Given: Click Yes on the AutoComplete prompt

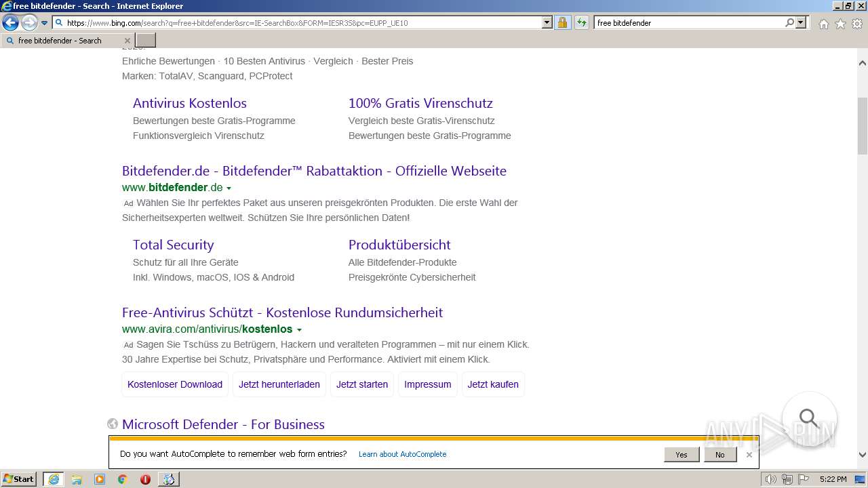Looking at the screenshot, I should click(682, 455).
